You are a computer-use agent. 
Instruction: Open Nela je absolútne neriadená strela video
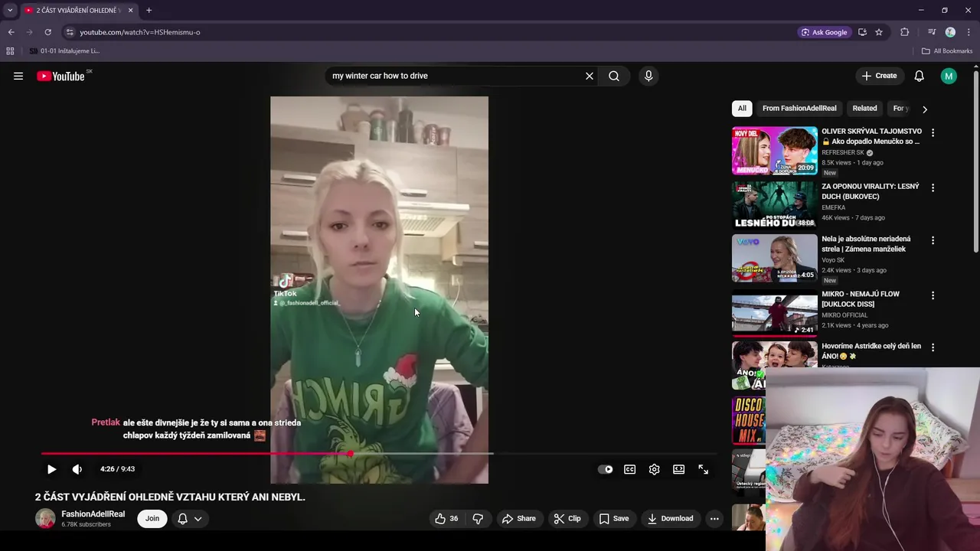coord(866,243)
